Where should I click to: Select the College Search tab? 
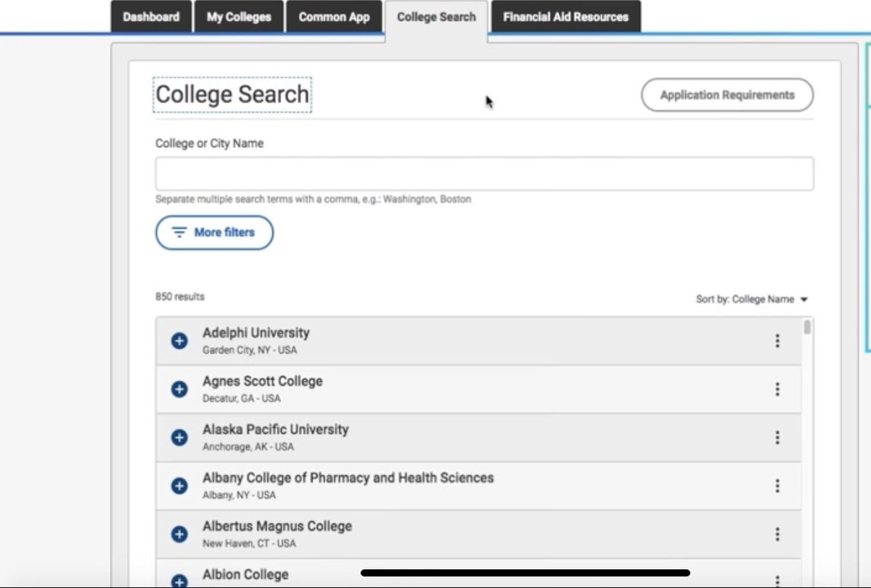click(x=436, y=19)
